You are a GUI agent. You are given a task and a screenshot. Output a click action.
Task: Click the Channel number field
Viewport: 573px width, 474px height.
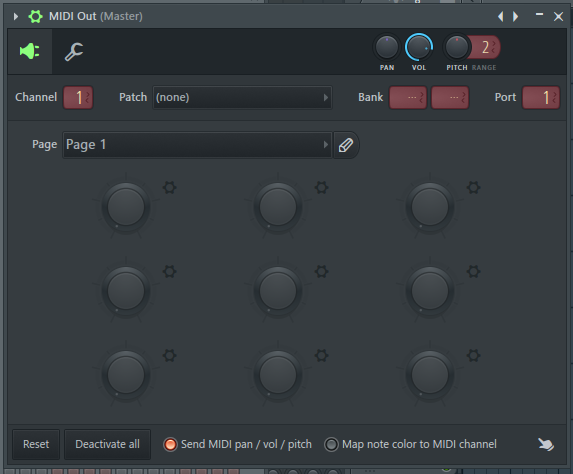coord(78,98)
